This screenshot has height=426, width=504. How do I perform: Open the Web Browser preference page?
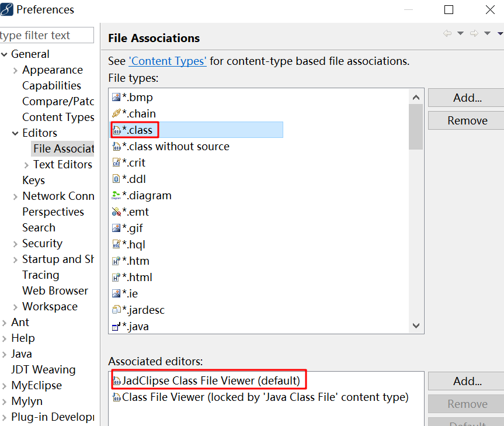point(55,290)
